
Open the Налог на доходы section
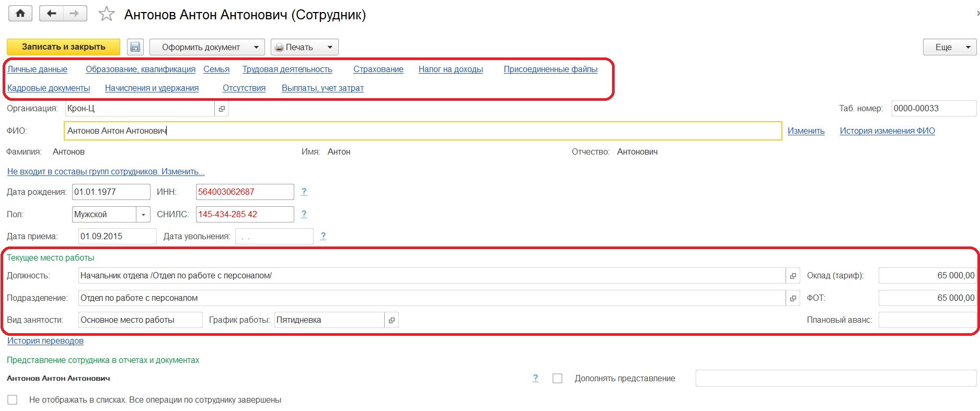coord(451,69)
